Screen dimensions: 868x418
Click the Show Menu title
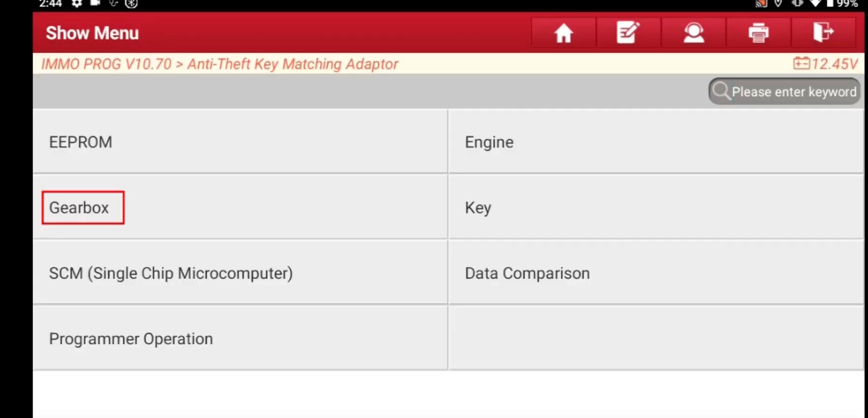point(92,34)
